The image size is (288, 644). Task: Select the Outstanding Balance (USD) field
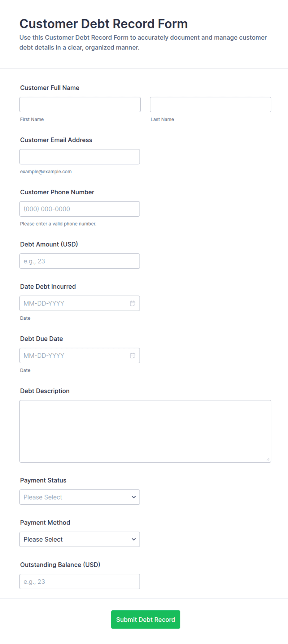(80, 581)
